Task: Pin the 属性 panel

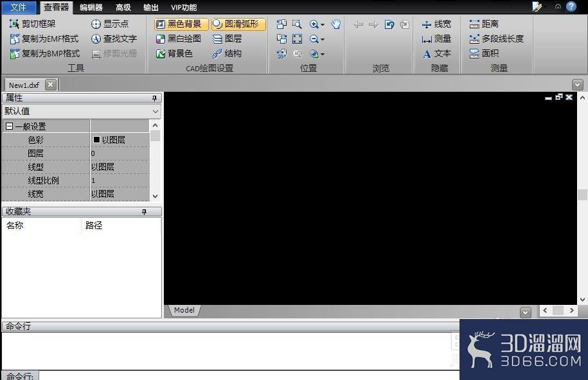Action: (x=154, y=98)
